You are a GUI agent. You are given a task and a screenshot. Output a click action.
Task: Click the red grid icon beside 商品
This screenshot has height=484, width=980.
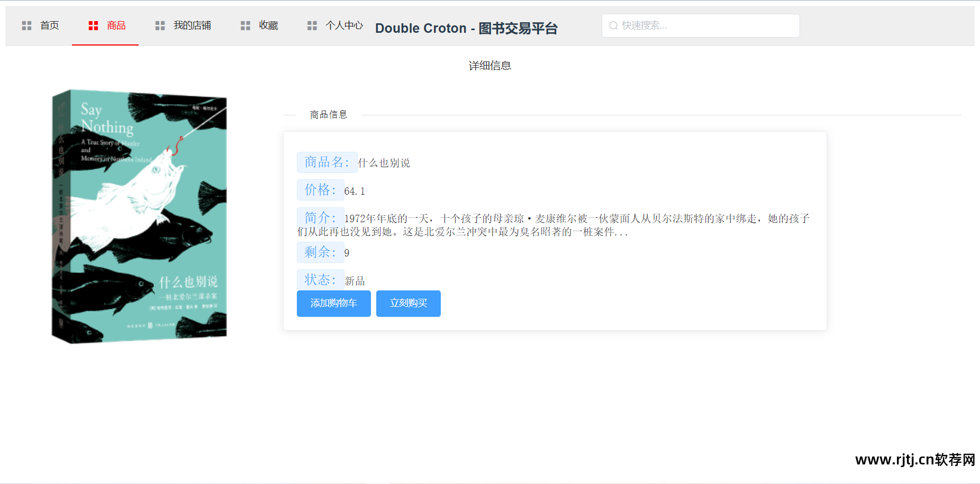(93, 25)
